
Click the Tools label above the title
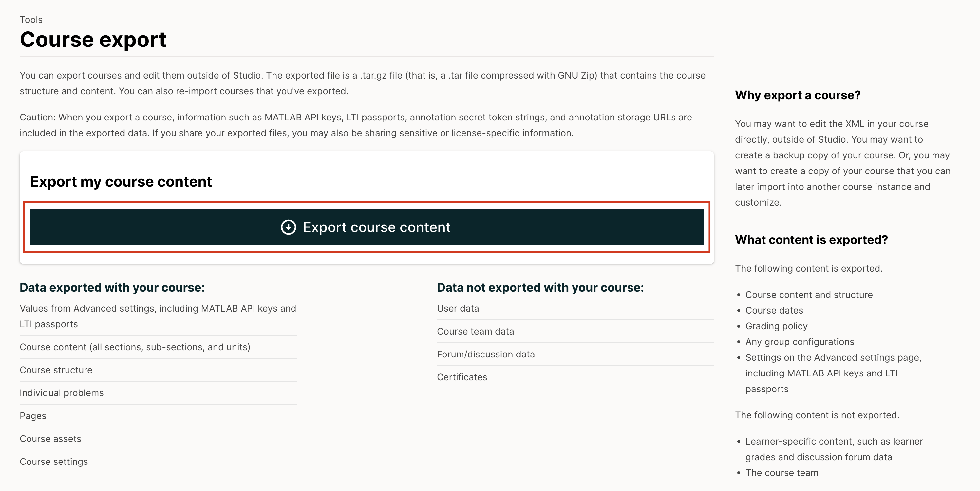coord(31,20)
